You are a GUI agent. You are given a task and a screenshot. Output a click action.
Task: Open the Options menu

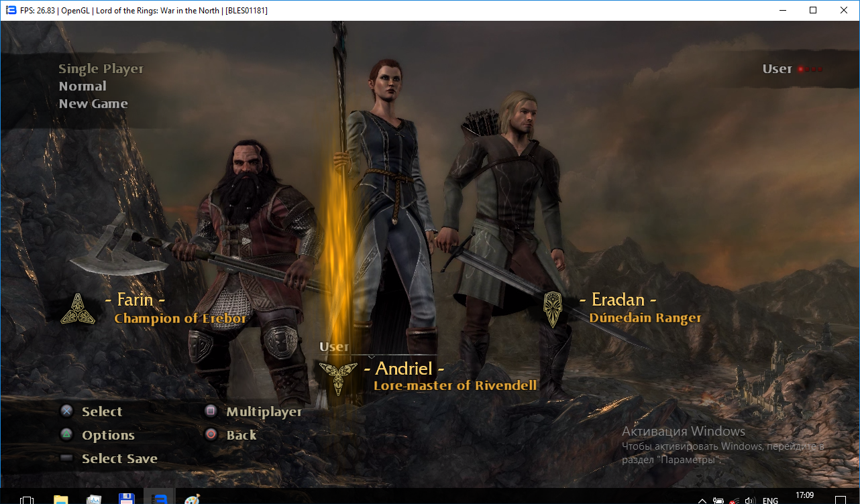click(x=108, y=435)
